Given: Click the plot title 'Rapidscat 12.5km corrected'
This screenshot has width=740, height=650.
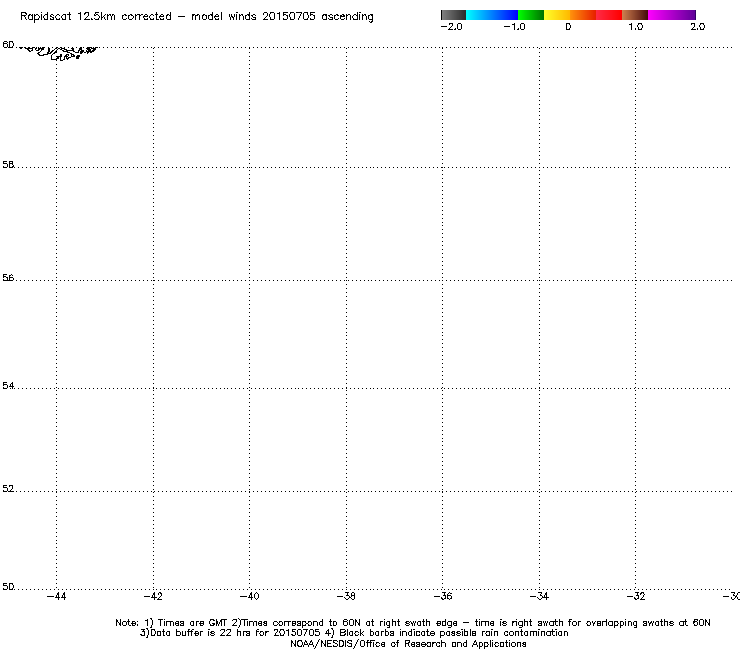Looking at the screenshot, I should 96,17.
